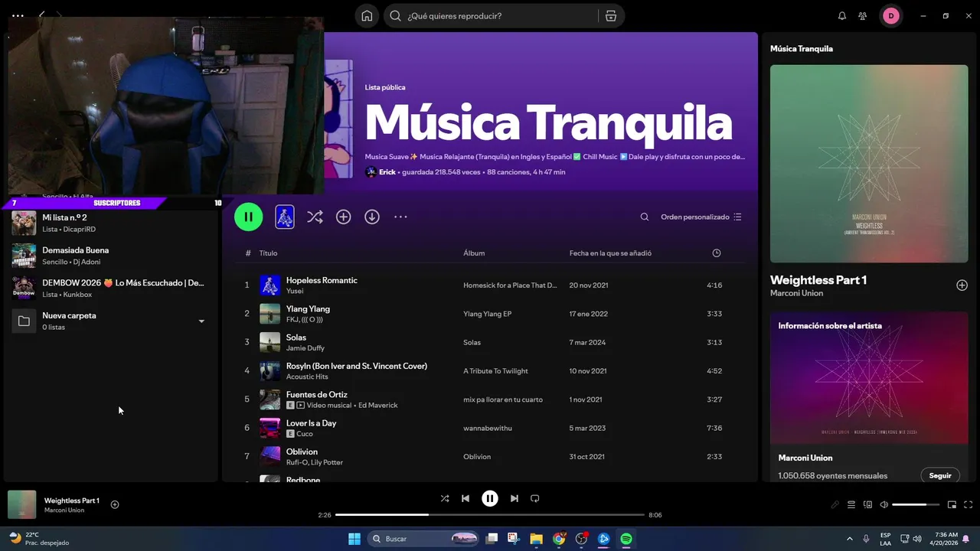This screenshot has height=551, width=980.
Task: Open the user profile avatar 'D'
Action: tap(891, 16)
